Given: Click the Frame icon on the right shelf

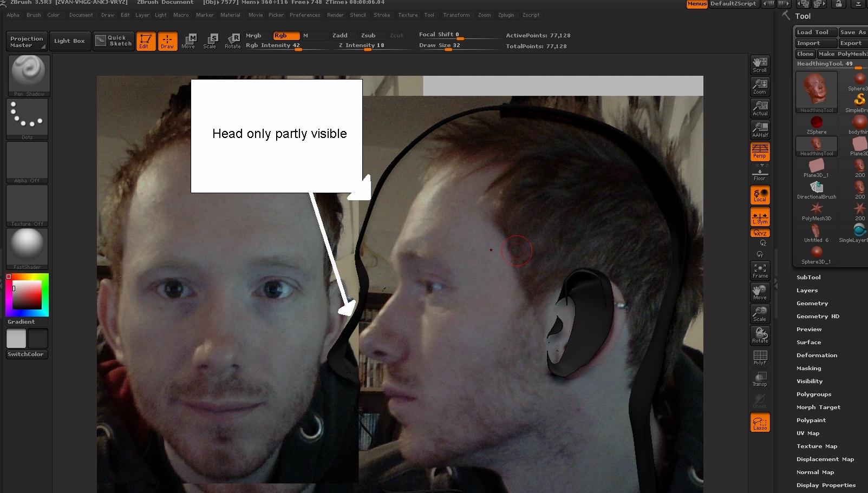Looking at the screenshot, I should pos(760,271).
